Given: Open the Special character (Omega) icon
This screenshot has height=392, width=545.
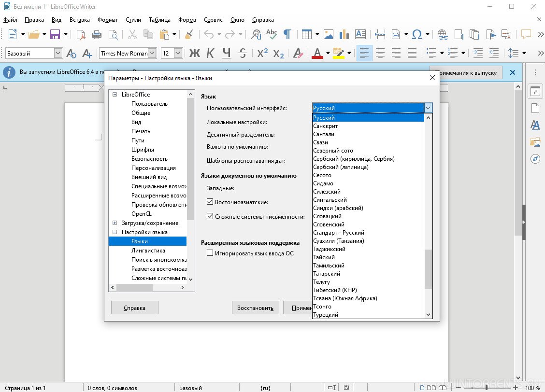Looking at the screenshot, I should coord(417,34).
